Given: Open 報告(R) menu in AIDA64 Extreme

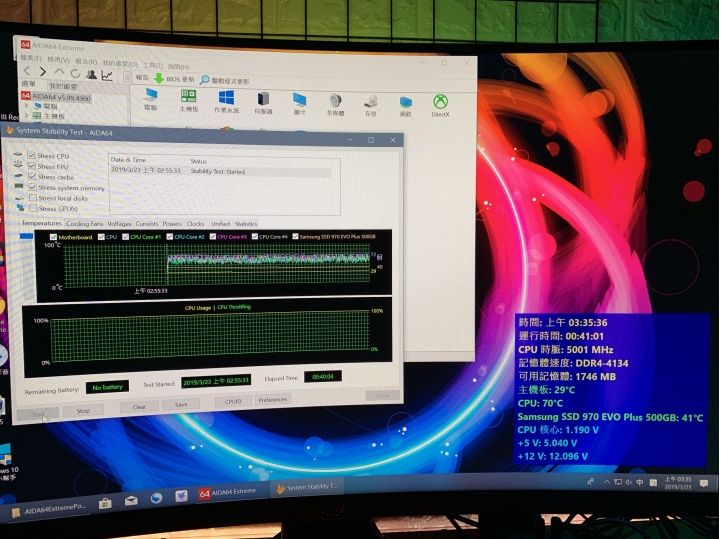Looking at the screenshot, I should (86, 61).
